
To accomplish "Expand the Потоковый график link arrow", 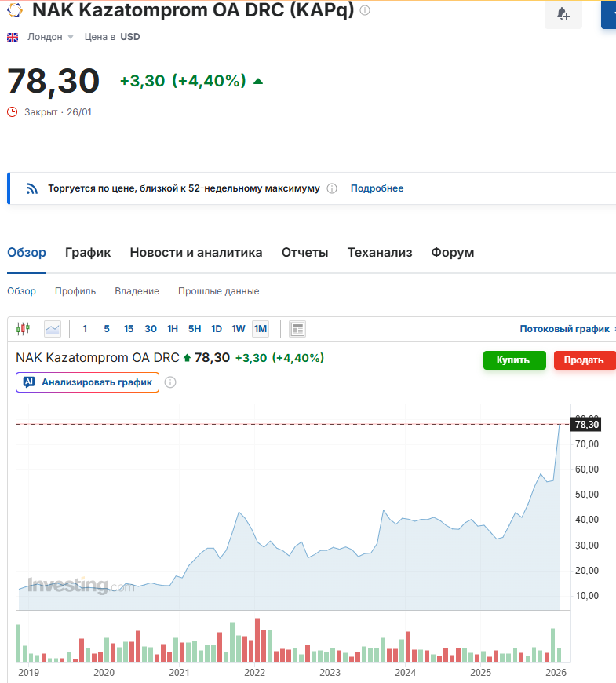I will [614, 329].
